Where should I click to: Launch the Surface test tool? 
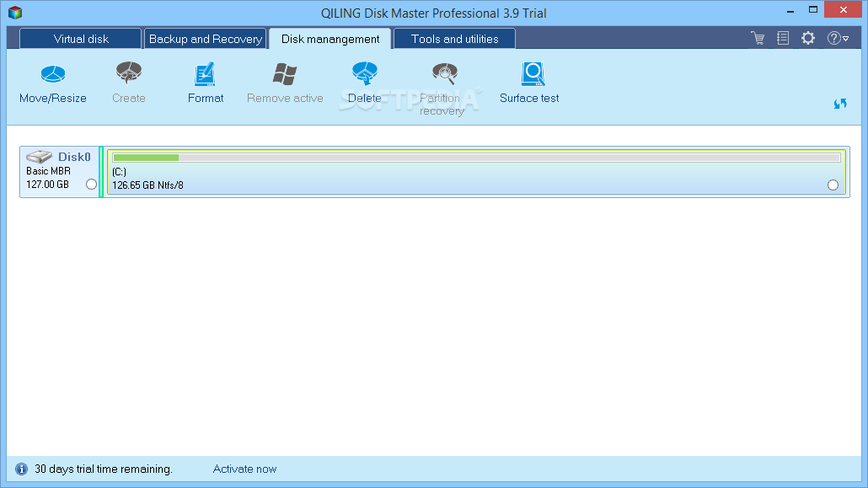[x=529, y=83]
